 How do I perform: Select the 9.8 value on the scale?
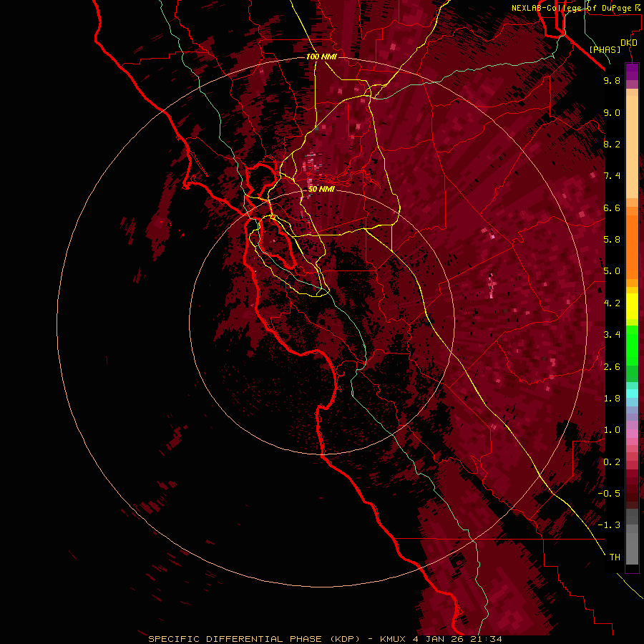(612, 80)
